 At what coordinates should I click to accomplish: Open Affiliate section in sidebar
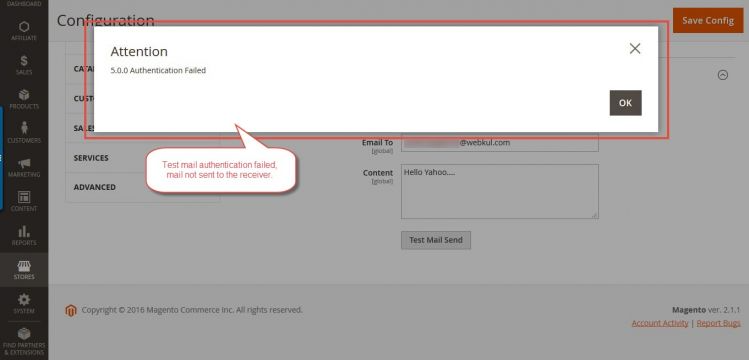24,31
